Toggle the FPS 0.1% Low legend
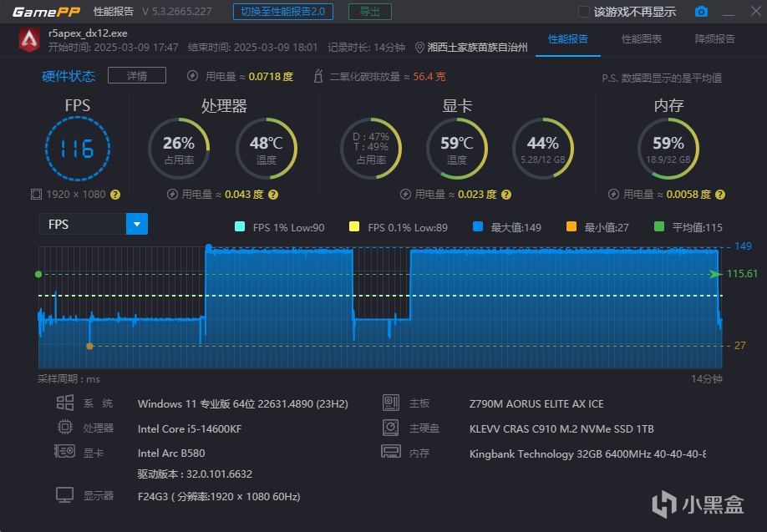The height and width of the screenshot is (532, 767). click(x=399, y=227)
